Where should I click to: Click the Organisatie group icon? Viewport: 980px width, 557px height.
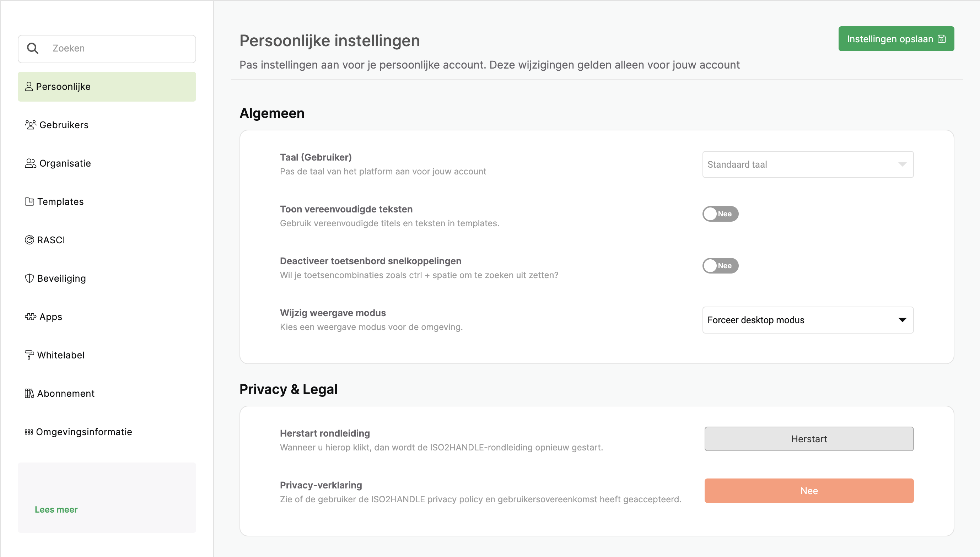tap(30, 163)
